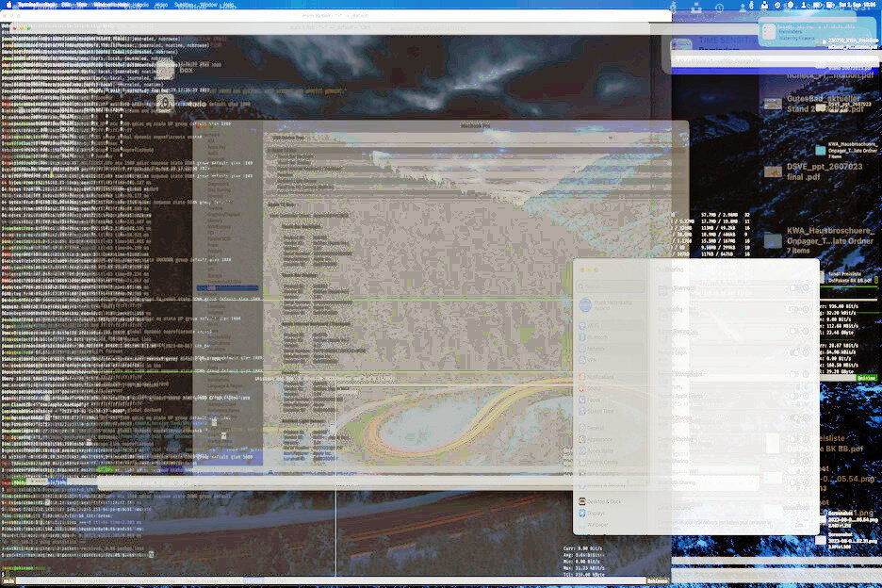Image resolution: width=882 pixels, height=588 pixels.
Task: Open Sound in System Settings sidebar
Action: (x=611, y=388)
